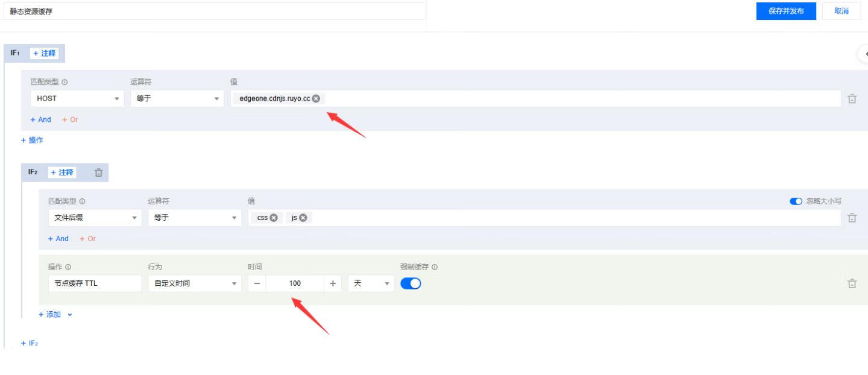Open the 文件后缀 match type dropdown
Image resolution: width=868 pixels, height=375 pixels.
95,218
